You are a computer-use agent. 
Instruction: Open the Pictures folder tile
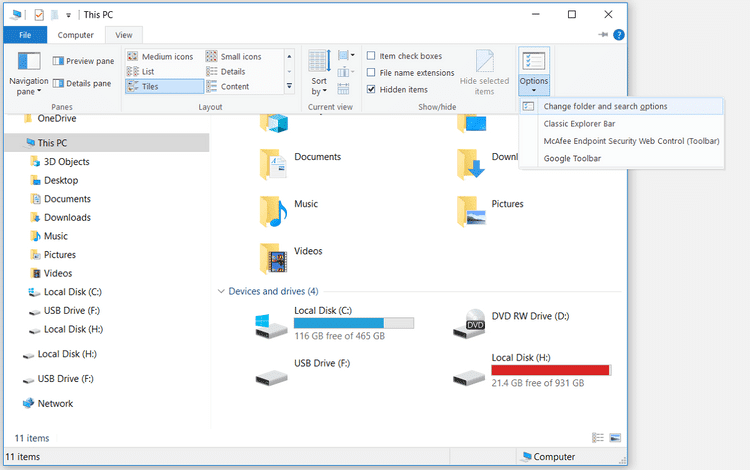[490, 211]
